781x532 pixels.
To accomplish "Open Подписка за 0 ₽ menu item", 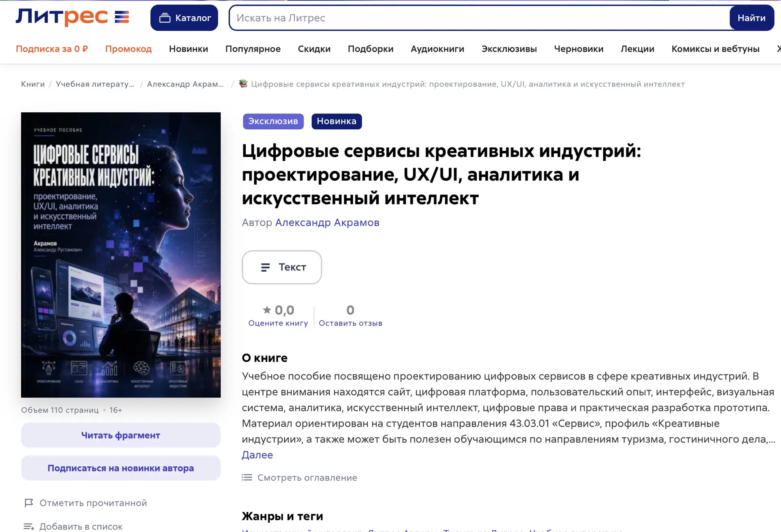I will click(x=52, y=49).
